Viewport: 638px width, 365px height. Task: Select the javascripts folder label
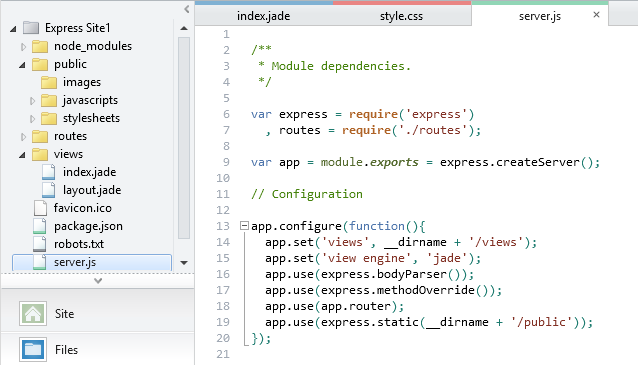[x=90, y=100]
